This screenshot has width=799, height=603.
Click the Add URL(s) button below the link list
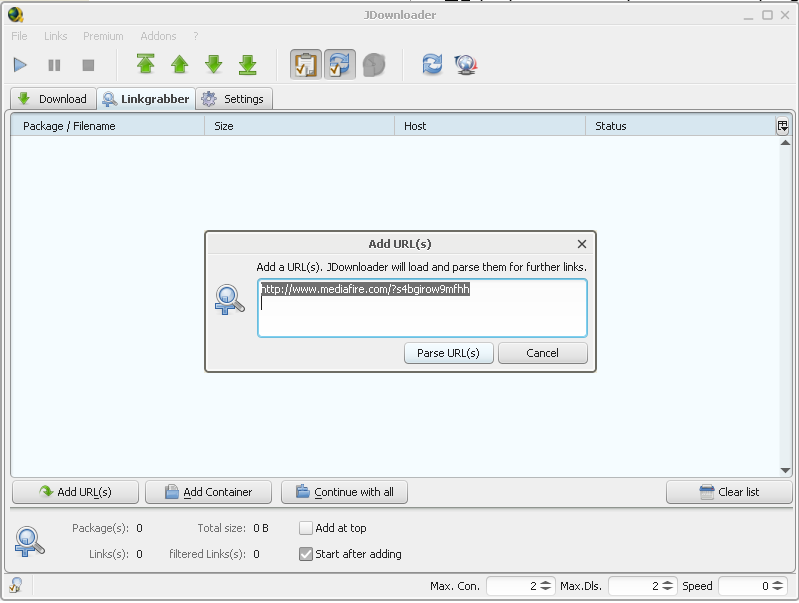pyautogui.click(x=75, y=492)
